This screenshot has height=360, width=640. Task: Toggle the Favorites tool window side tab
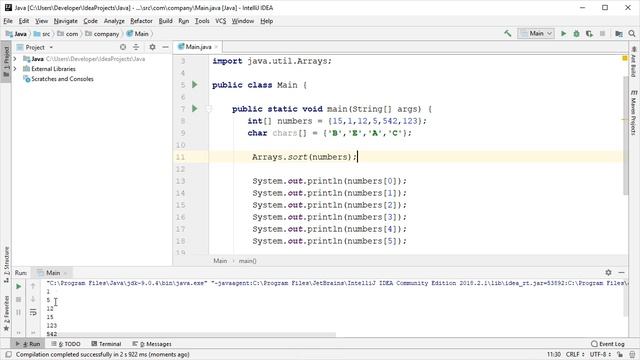[6, 313]
